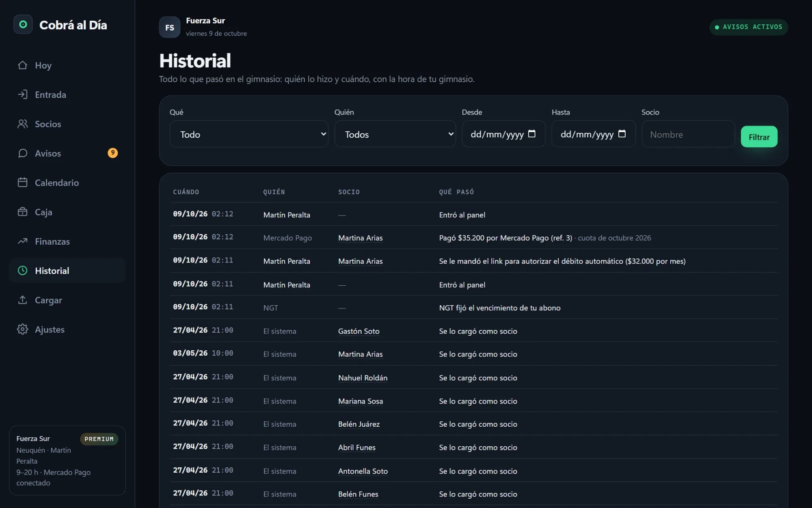The height and width of the screenshot is (508, 812).
Task: Open the Ajustes section
Action: [x=67, y=329]
